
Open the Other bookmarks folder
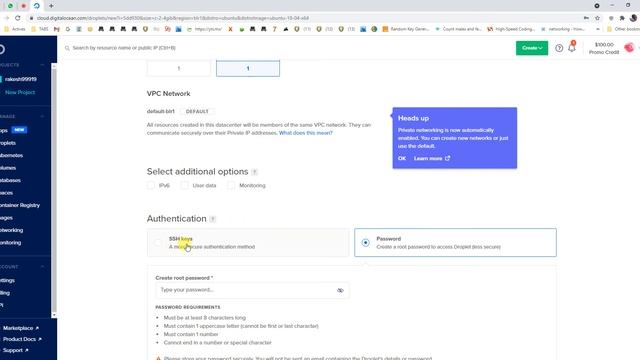point(623,29)
